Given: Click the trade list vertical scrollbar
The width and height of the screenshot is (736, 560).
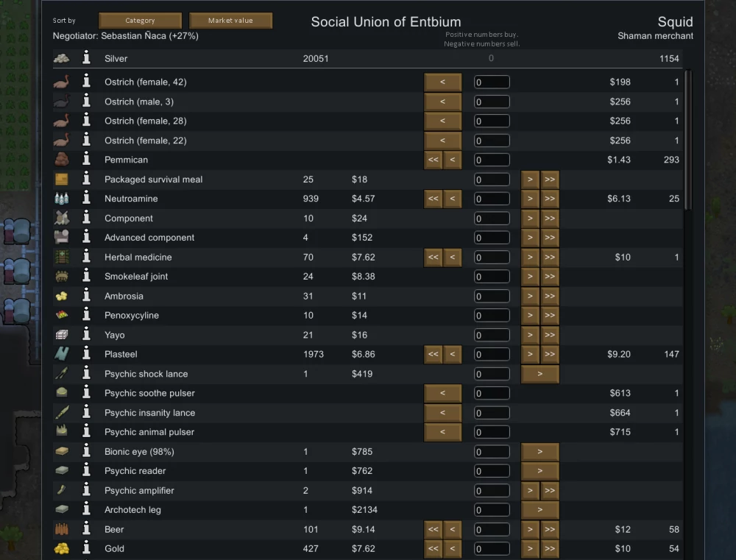Looking at the screenshot, I should [687, 140].
